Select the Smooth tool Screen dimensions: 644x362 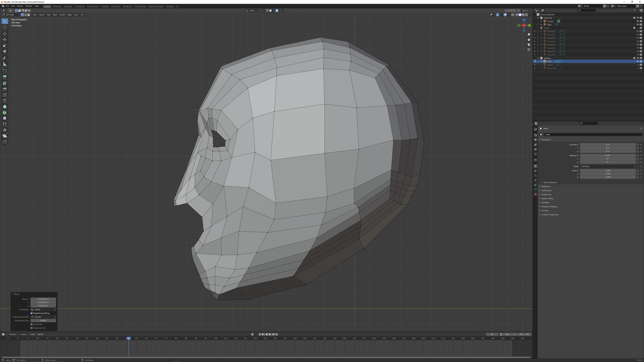5,118
